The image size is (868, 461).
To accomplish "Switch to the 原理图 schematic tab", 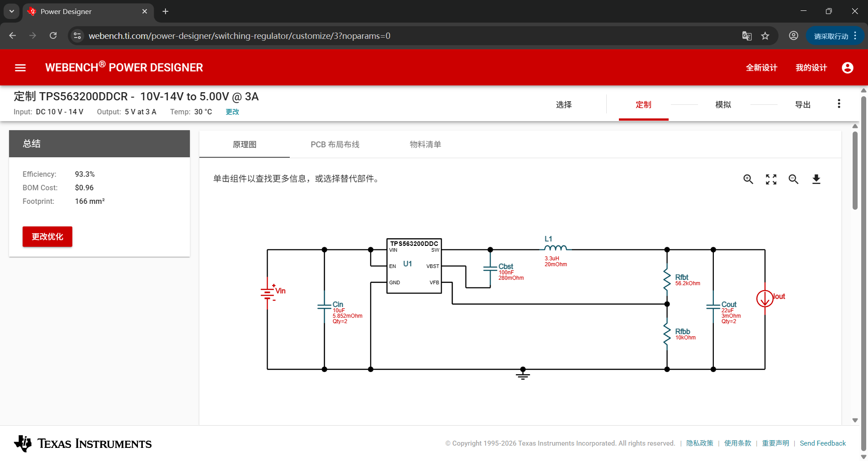I will click(245, 145).
